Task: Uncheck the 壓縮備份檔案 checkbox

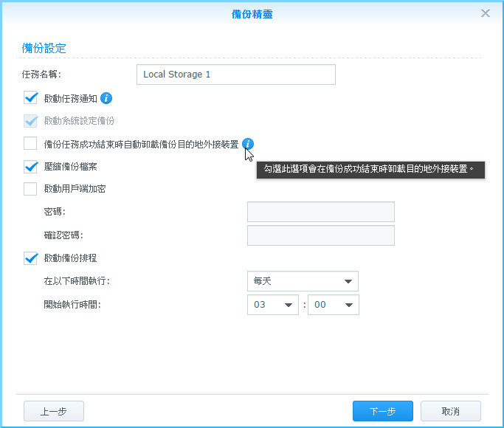Action: [x=30, y=167]
